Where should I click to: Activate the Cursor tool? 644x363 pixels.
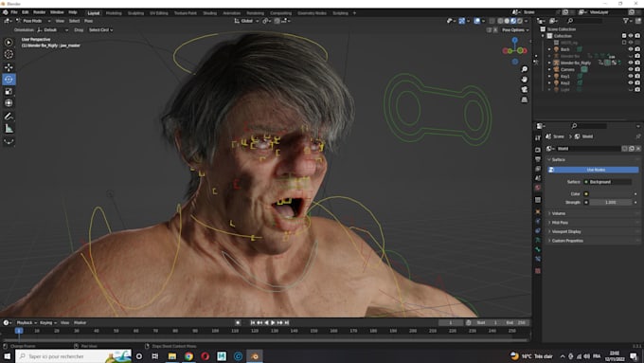[x=9, y=54]
